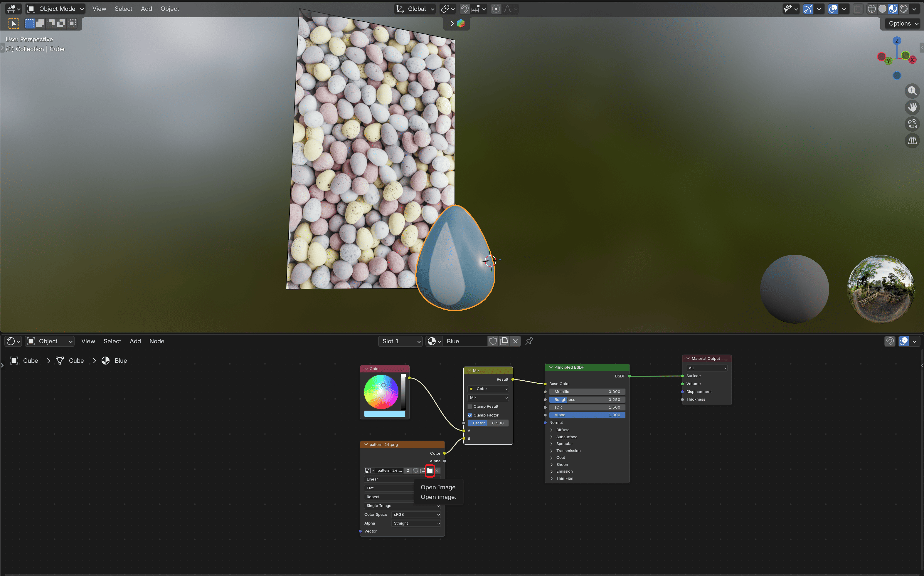
Task: Switch to material preview shading
Action: (x=893, y=9)
